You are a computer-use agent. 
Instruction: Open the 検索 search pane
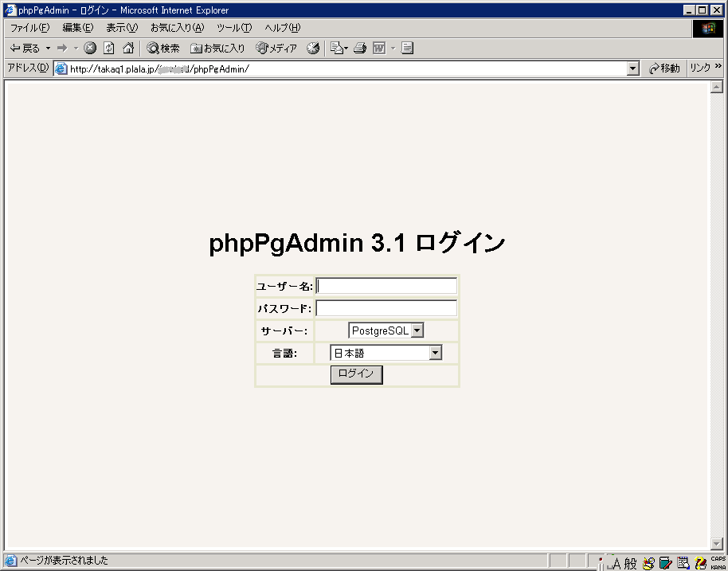[x=163, y=49]
